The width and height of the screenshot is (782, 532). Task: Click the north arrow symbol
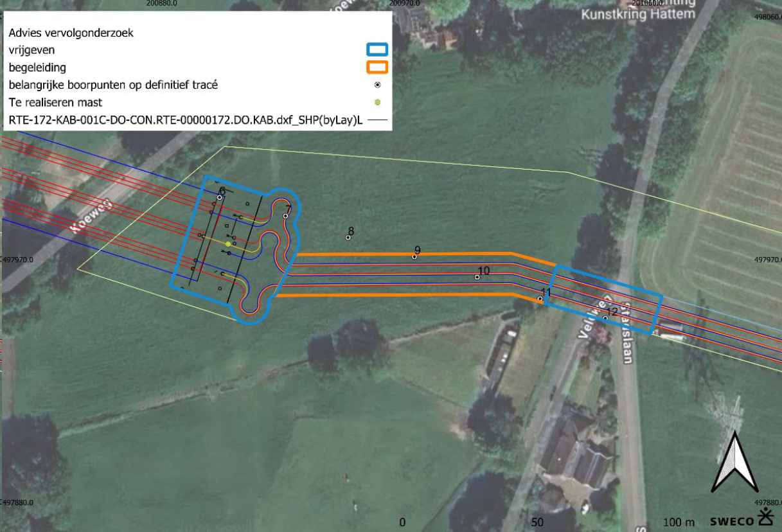(x=736, y=462)
